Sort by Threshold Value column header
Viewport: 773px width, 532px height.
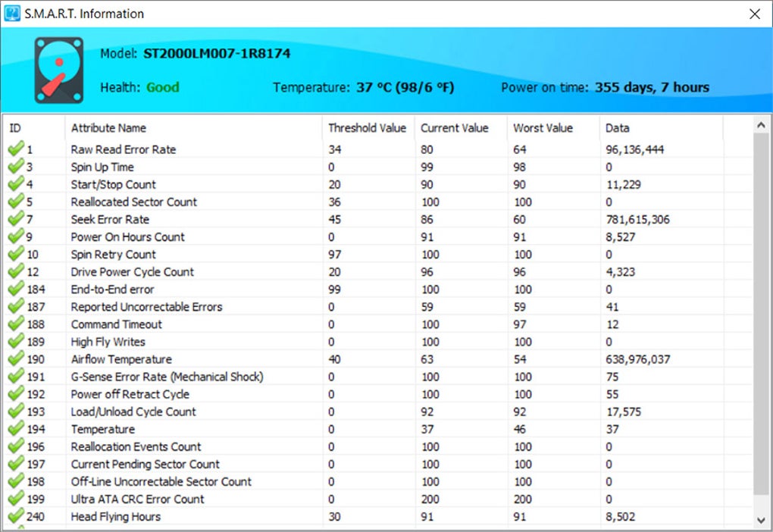(x=368, y=128)
